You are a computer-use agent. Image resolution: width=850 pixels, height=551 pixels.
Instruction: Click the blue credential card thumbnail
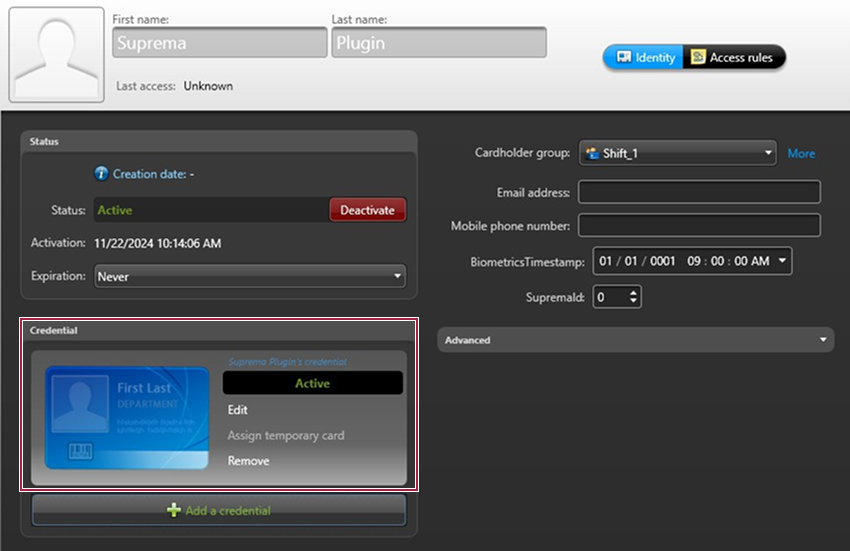coord(127,418)
